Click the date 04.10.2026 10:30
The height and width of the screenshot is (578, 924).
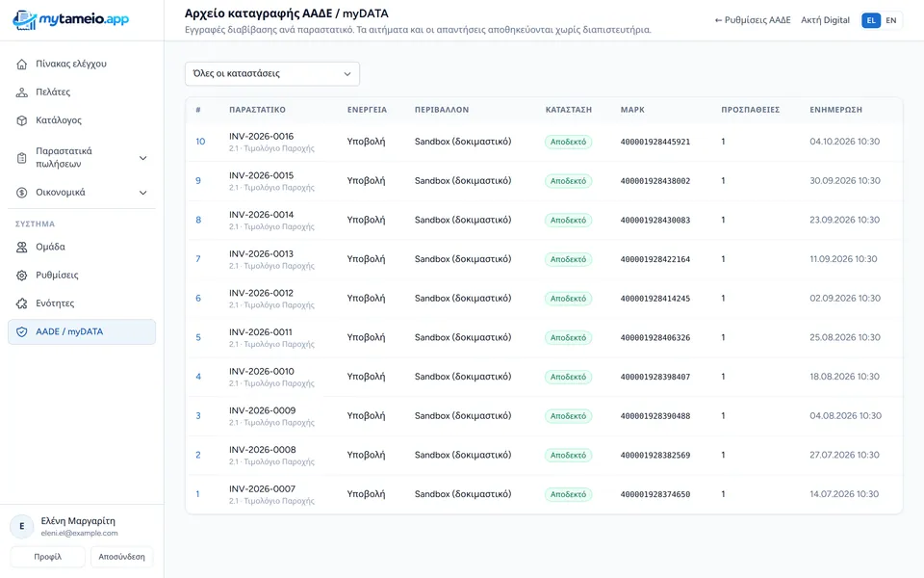[x=844, y=142]
